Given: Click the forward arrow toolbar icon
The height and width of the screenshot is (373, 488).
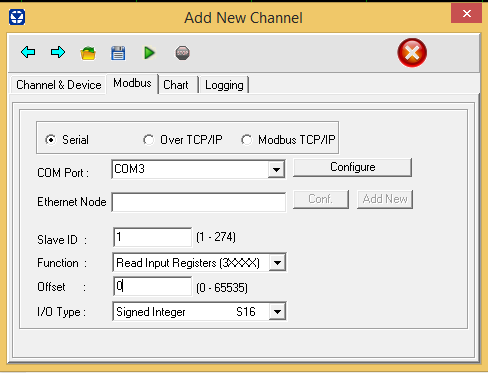Looking at the screenshot, I should point(58,52).
